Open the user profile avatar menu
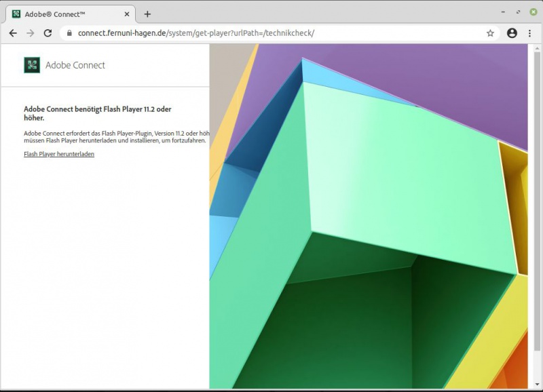543x392 pixels. (512, 33)
